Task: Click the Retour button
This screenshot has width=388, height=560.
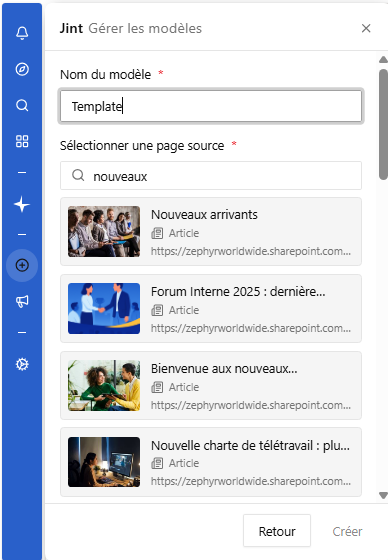Action: coord(277,531)
